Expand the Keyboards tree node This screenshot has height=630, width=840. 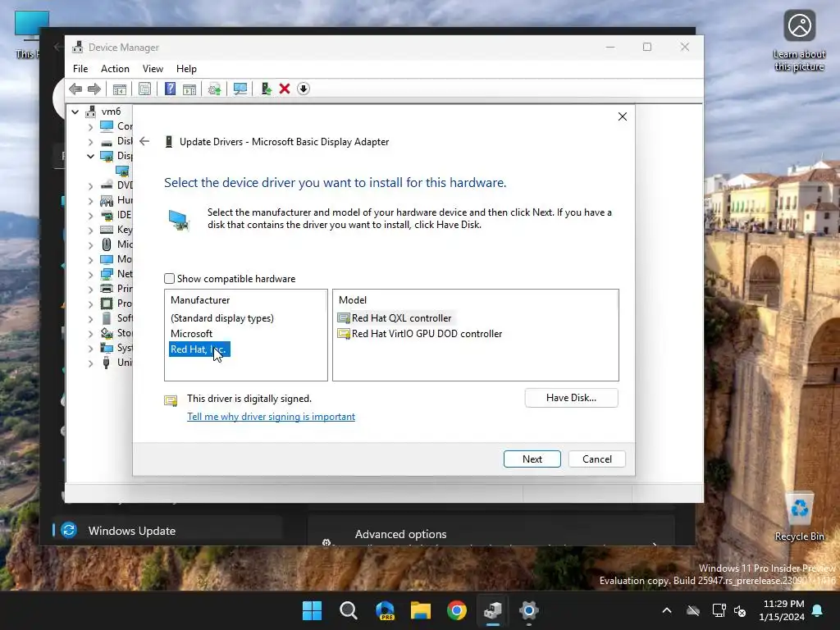[x=90, y=230]
